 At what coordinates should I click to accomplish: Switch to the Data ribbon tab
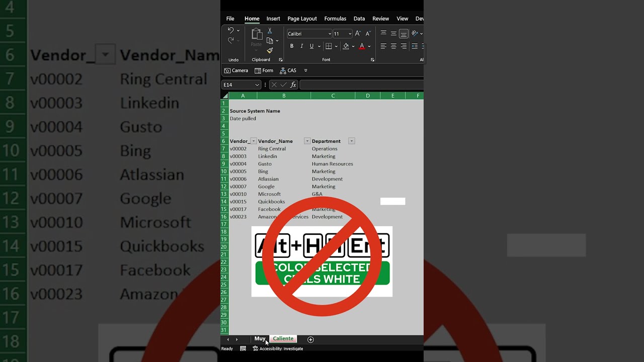click(359, 19)
